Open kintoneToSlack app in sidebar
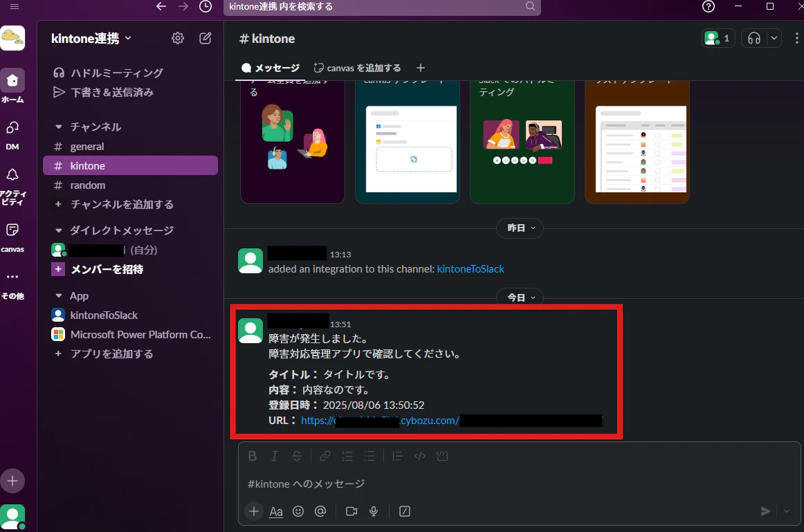The width and height of the screenshot is (804, 532). pyautogui.click(x=130, y=315)
